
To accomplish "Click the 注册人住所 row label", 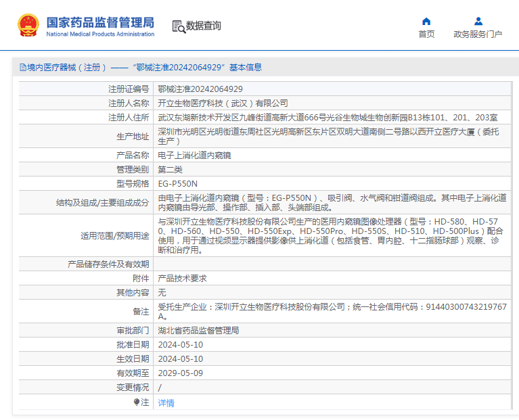I will coord(129,118).
